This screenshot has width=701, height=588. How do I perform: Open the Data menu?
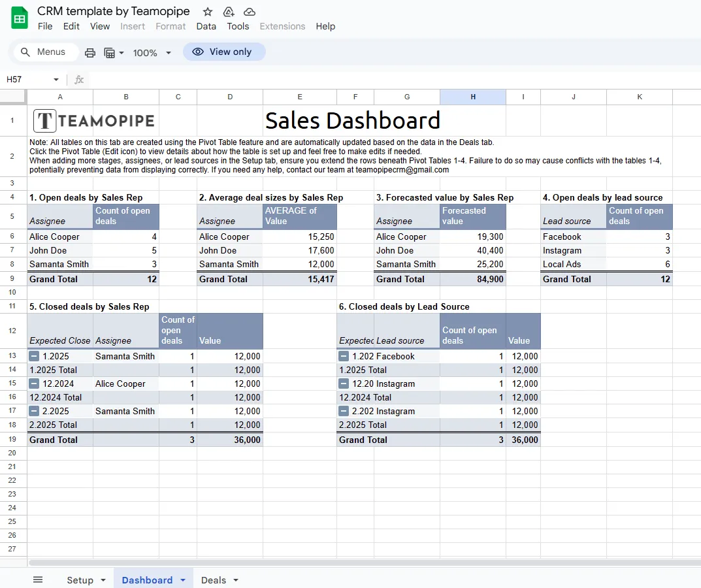click(x=206, y=26)
